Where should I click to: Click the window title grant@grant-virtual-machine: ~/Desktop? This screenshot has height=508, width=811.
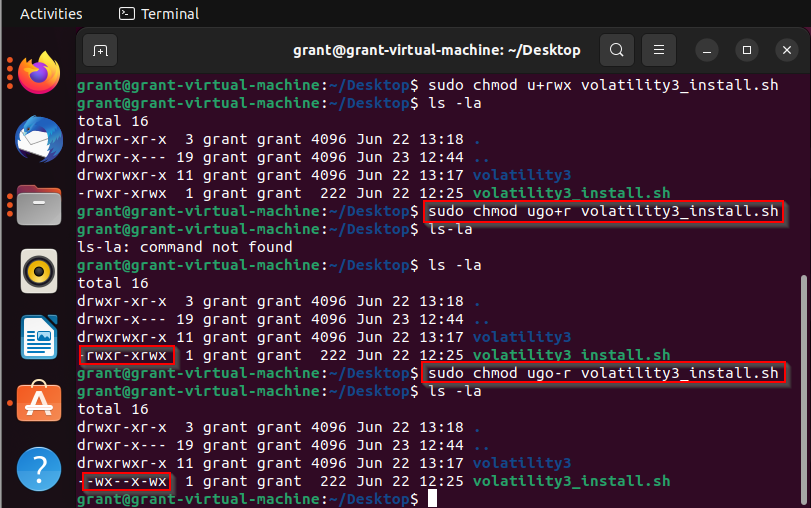(437, 50)
